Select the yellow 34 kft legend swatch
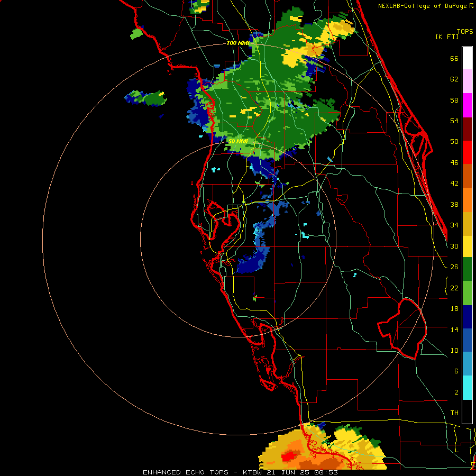This screenshot has height=476, width=476. [x=467, y=246]
